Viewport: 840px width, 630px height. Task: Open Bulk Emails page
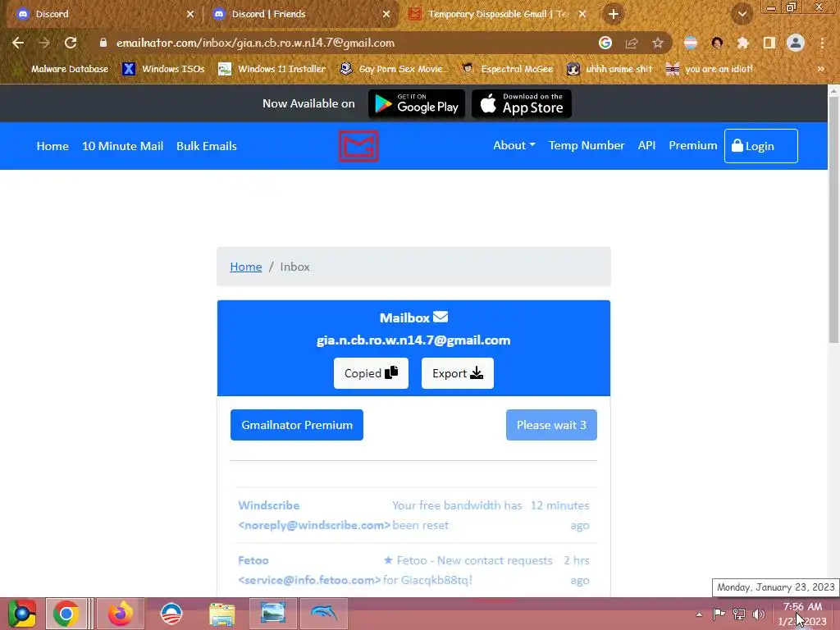click(x=206, y=146)
